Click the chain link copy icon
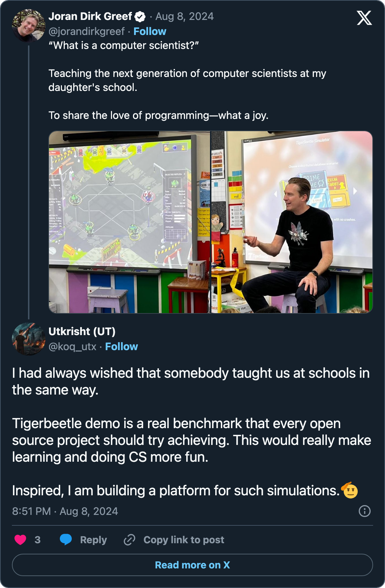The height and width of the screenshot is (588, 385). 129,540
